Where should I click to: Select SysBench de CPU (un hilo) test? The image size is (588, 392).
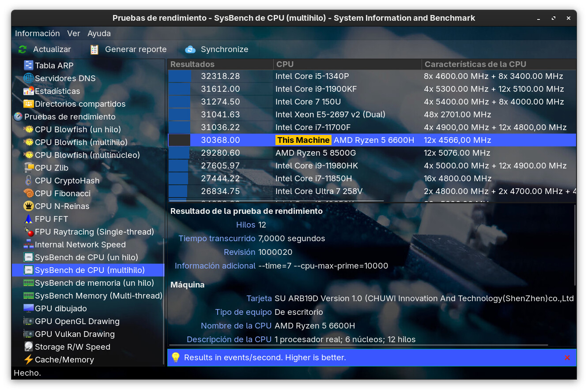click(x=87, y=258)
